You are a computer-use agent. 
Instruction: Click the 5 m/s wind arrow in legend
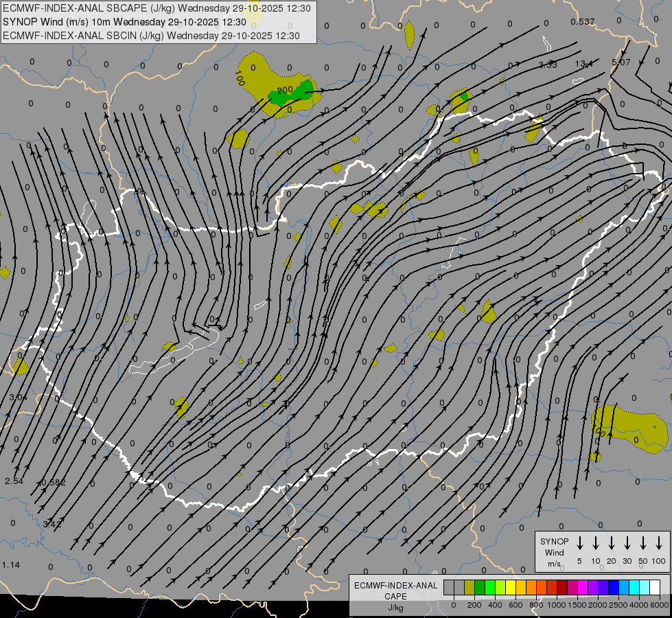click(579, 543)
